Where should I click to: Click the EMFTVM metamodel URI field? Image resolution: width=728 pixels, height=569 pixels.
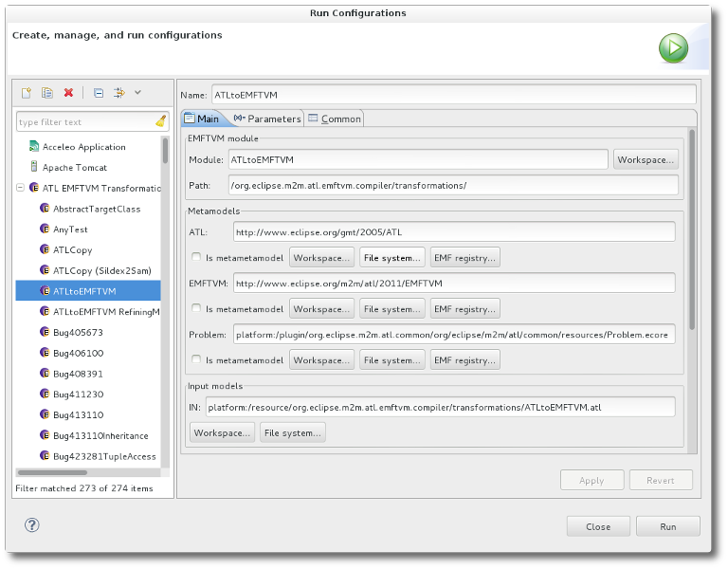coord(454,283)
